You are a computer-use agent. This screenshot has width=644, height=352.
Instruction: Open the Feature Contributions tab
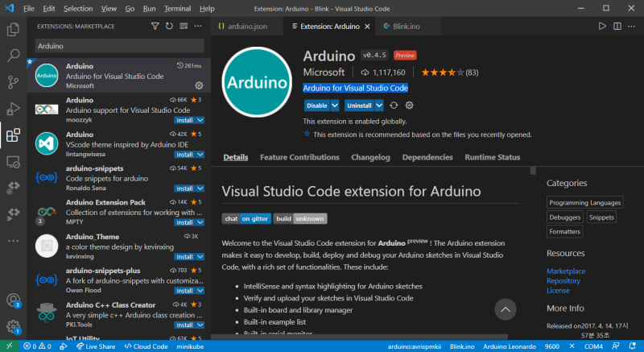(x=299, y=157)
